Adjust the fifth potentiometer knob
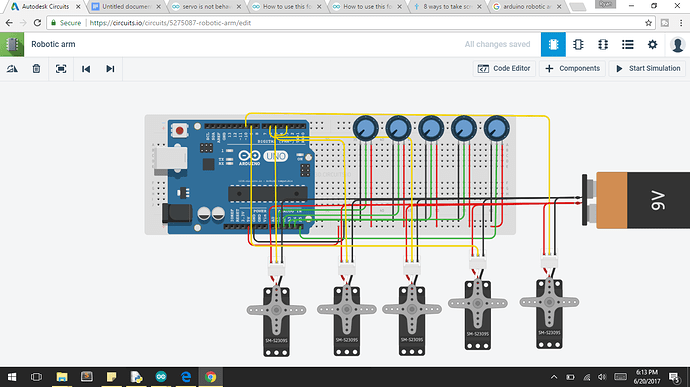This screenshot has height=387, width=690. click(497, 128)
